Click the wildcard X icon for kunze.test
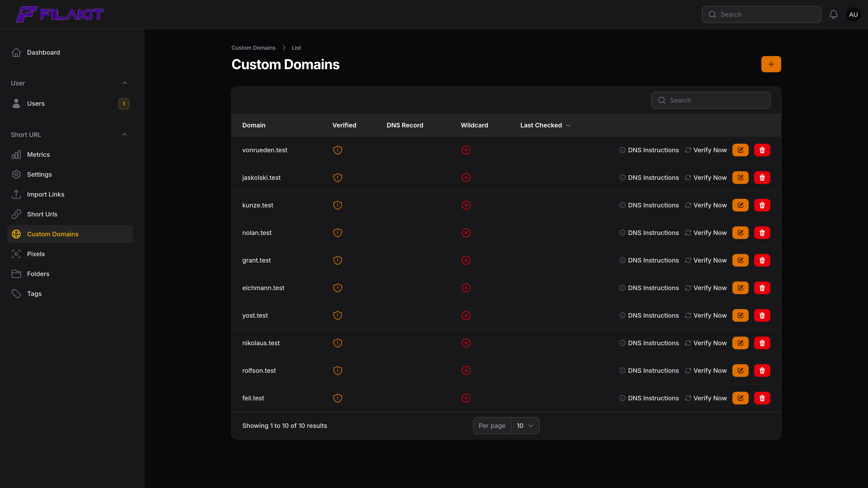Image resolution: width=868 pixels, height=488 pixels. pos(466,205)
